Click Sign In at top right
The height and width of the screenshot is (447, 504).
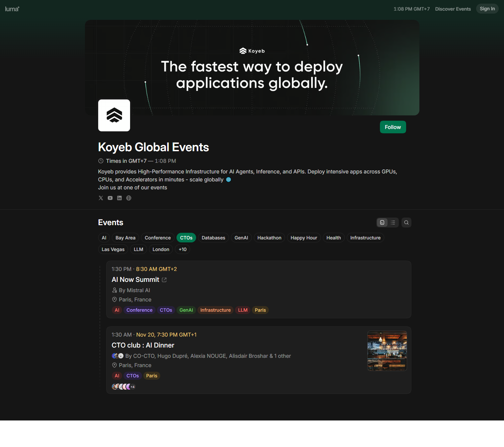pyautogui.click(x=487, y=9)
